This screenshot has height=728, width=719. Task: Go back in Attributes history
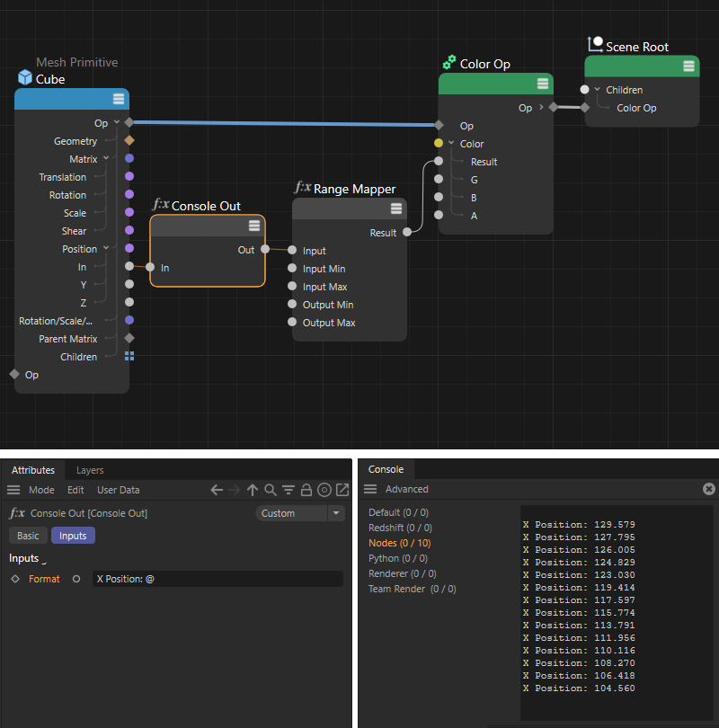(x=217, y=490)
